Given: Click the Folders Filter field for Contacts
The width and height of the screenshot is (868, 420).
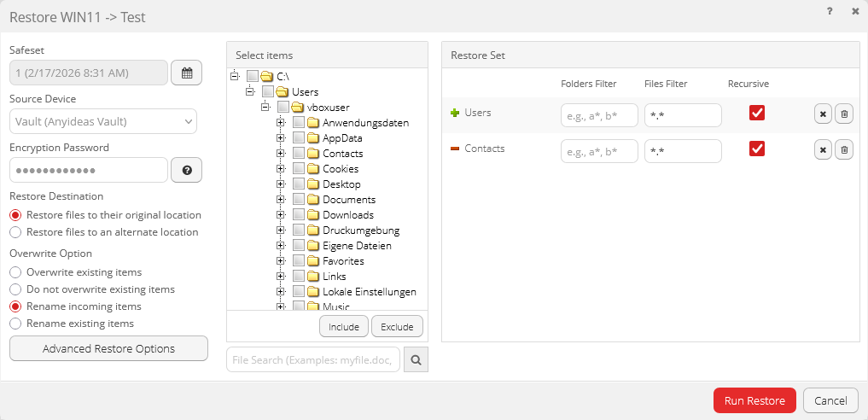Looking at the screenshot, I should (599, 151).
